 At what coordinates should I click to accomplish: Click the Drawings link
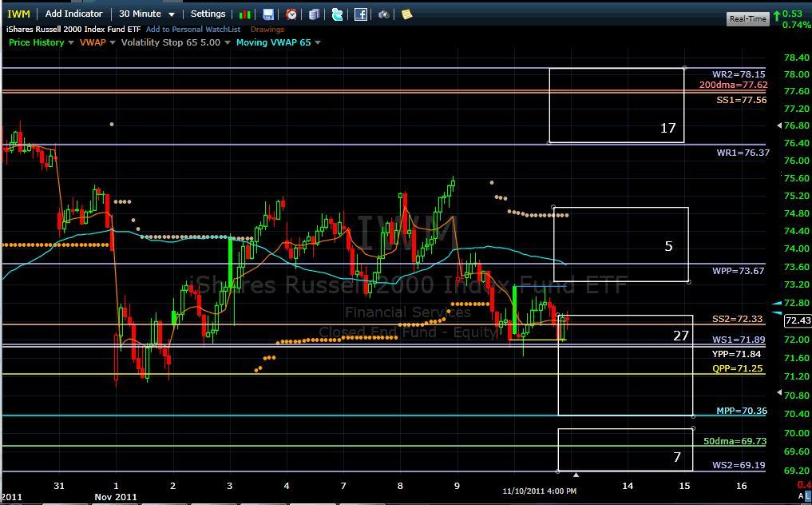267,30
